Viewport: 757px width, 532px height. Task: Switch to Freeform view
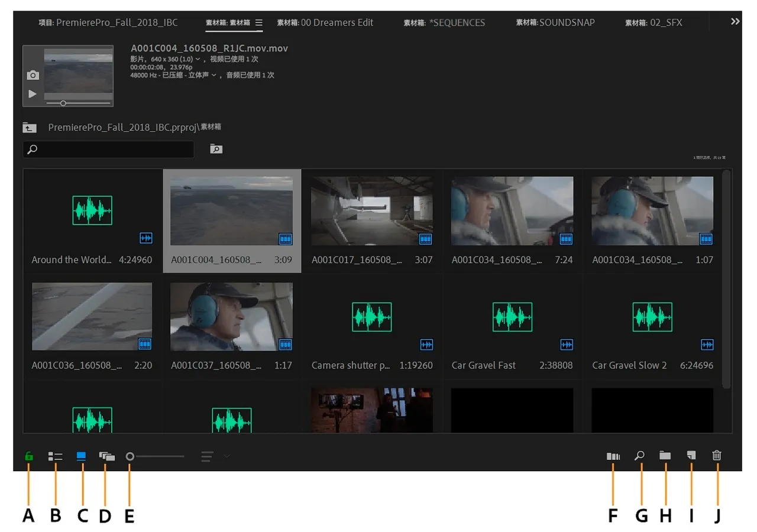click(x=107, y=456)
